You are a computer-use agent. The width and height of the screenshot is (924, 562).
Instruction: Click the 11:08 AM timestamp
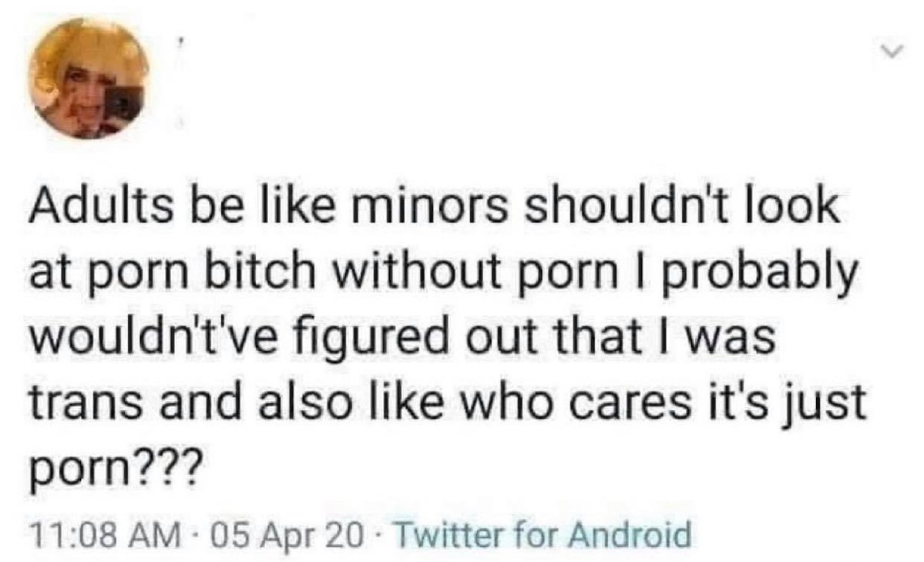pyautogui.click(x=104, y=535)
